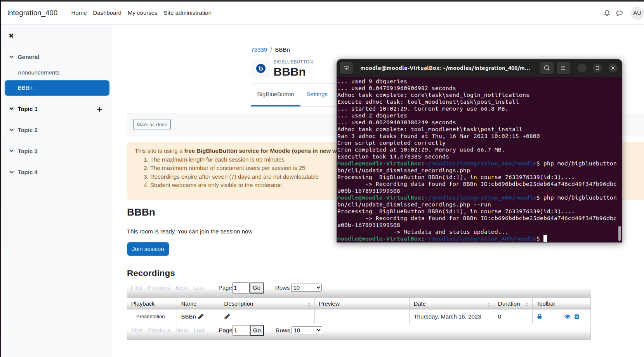Click the terminal scrollbar

619,233
